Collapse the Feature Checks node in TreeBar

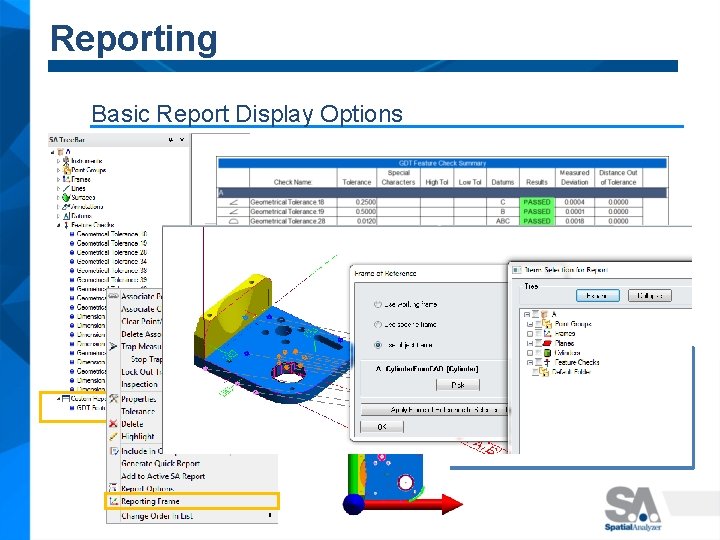click(58, 225)
